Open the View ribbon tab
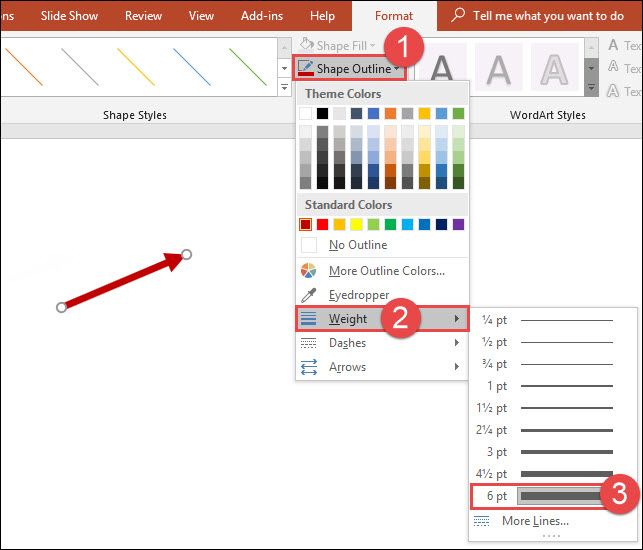Viewport: 643px width, 550px height. click(201, 16)
